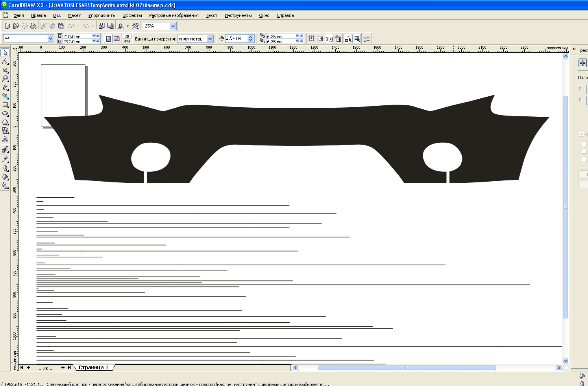The height and width of the screenshot is (386, 588).
Task: Select the Eyedropper tool
Action: 6,160
